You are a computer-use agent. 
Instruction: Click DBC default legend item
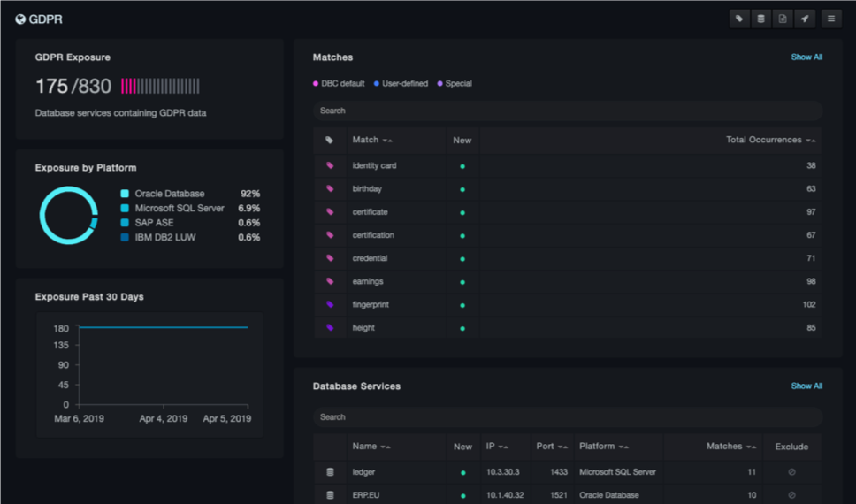(x=339, y=83)
